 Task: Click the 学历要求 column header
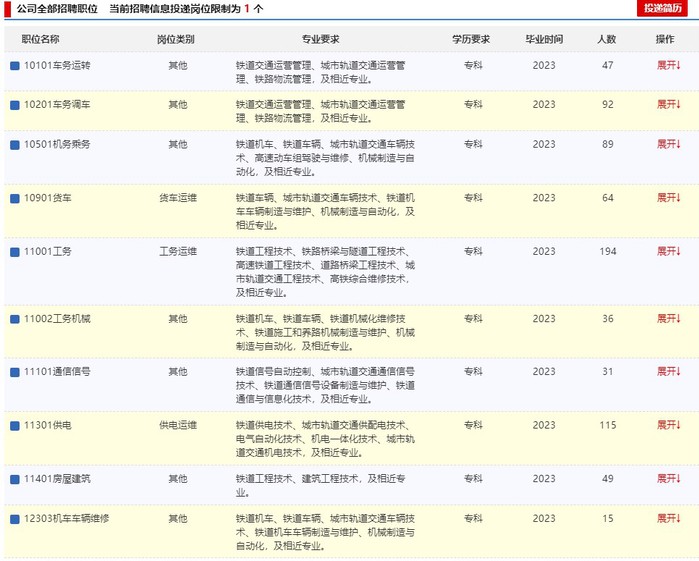coord(471,39)
